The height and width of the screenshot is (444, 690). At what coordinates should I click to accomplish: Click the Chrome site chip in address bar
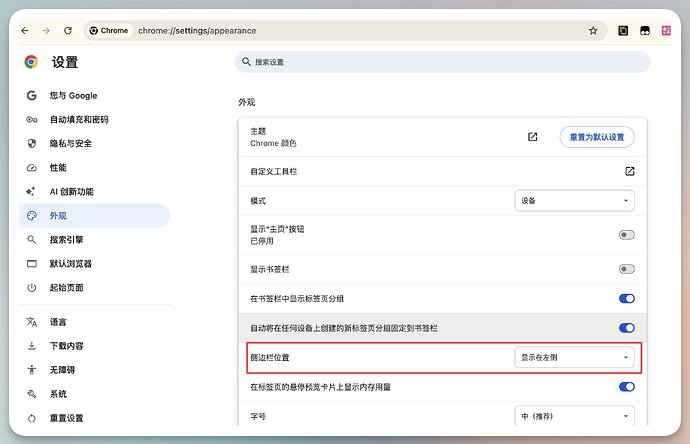coord(109,30)
